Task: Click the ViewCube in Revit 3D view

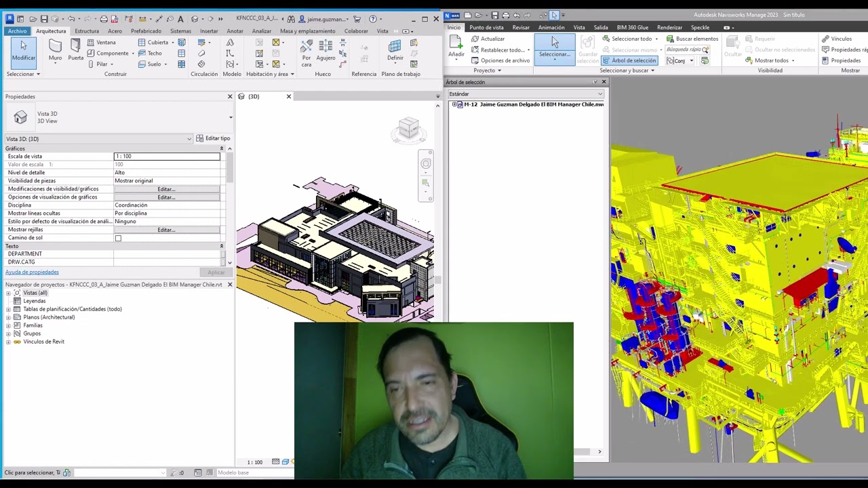Action: 409,128
